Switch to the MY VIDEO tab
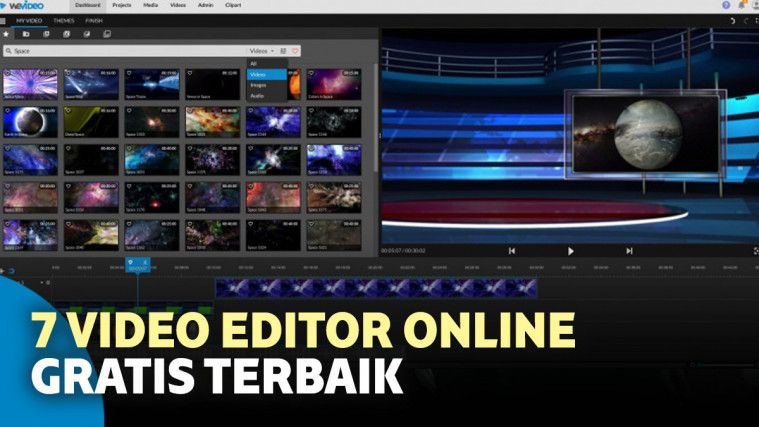Viewport: 759px width, 427px height. [29, 21]
